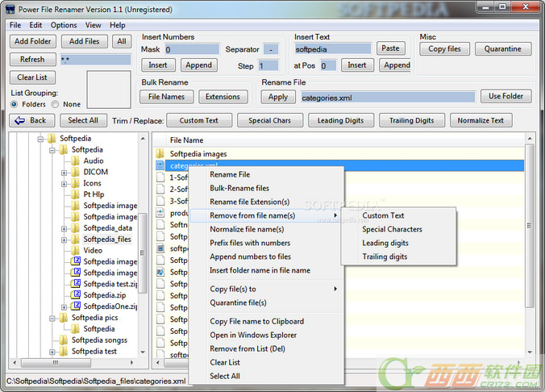The image size is (545, 392).
Task: Select the Softpedia images folder icon in file list
Action: tap(160, 153)
